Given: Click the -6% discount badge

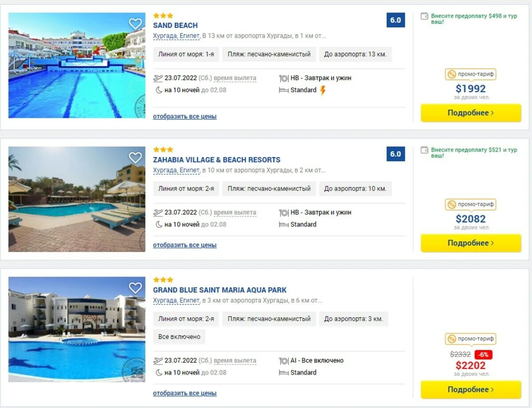Looking at the screenshot, I should tap(483, 355).
